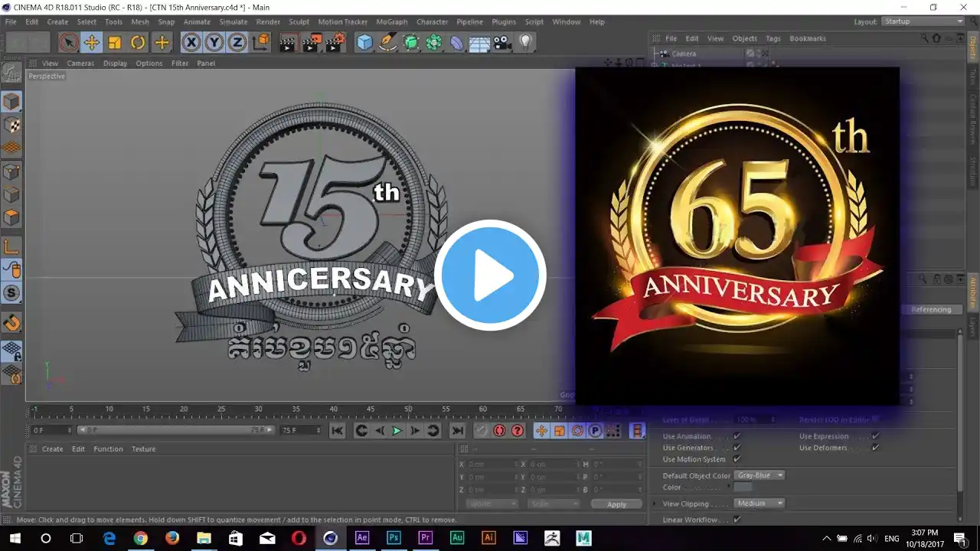Image resolution: width=980 pixels, height=551 pixels.
Task: Open the 65th anniversary thumbnail image
Action: [737, 236]
